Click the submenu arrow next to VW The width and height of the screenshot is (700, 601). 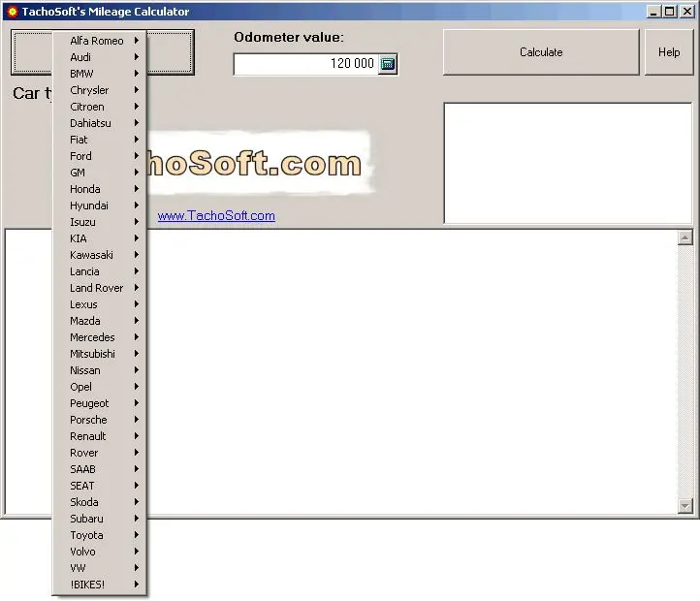pyautogui.click(x=137, y=568)
